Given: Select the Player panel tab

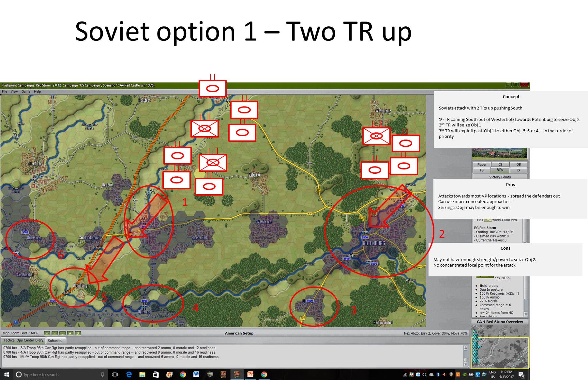Looking at the screenshot, I should pyautogui.click(x=482, y=165).
